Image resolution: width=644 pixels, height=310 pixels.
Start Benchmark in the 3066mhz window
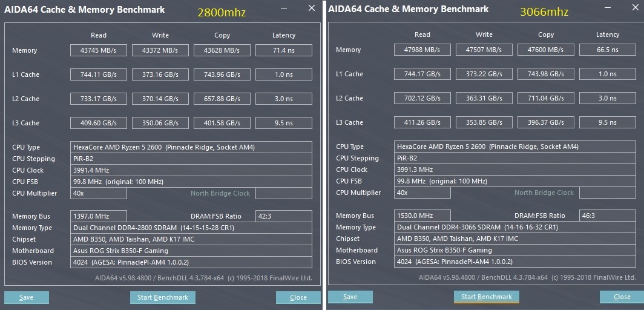486,297
